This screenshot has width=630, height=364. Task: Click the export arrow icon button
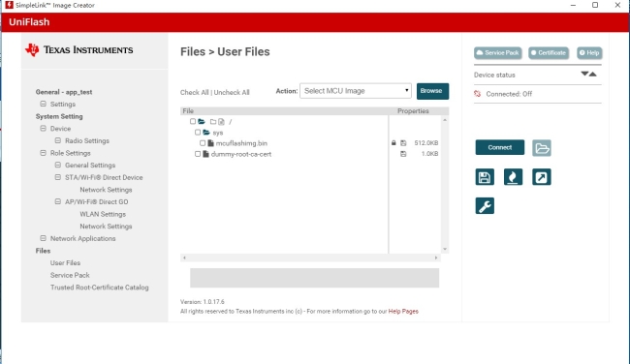point(541,177)
